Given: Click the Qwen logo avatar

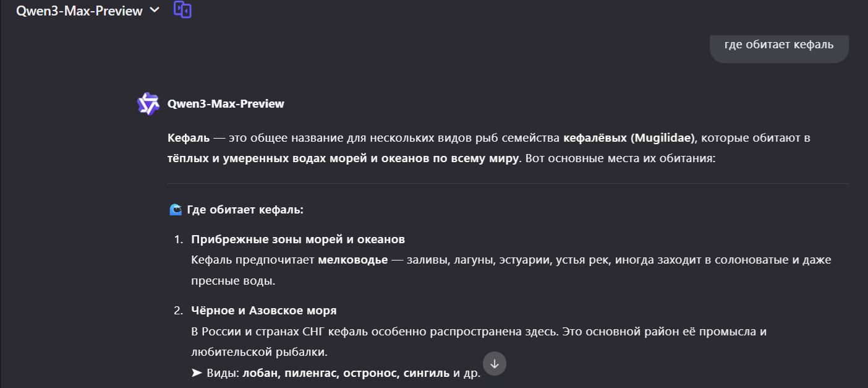Looking at the screenshot, I should (148, 104).
